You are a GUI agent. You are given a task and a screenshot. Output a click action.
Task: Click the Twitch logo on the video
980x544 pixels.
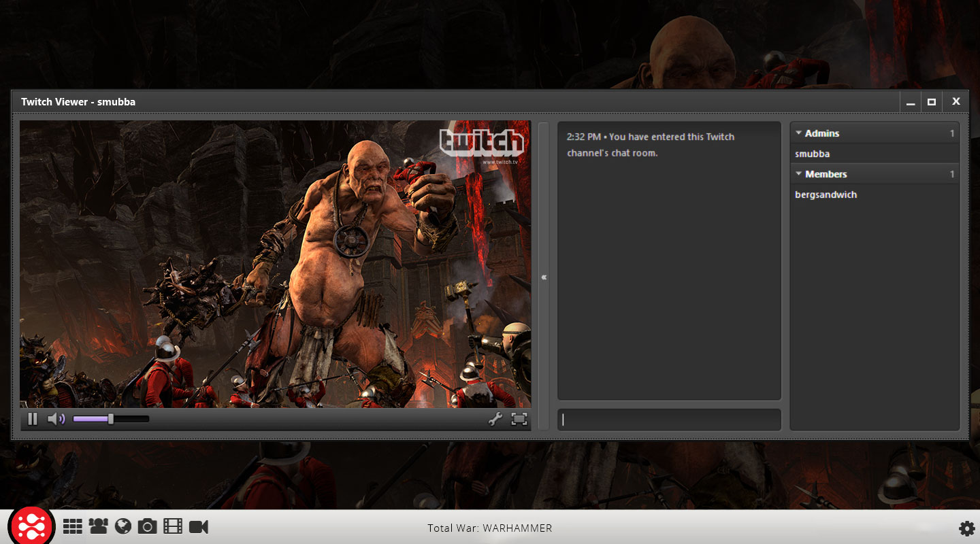click(482, 146)
